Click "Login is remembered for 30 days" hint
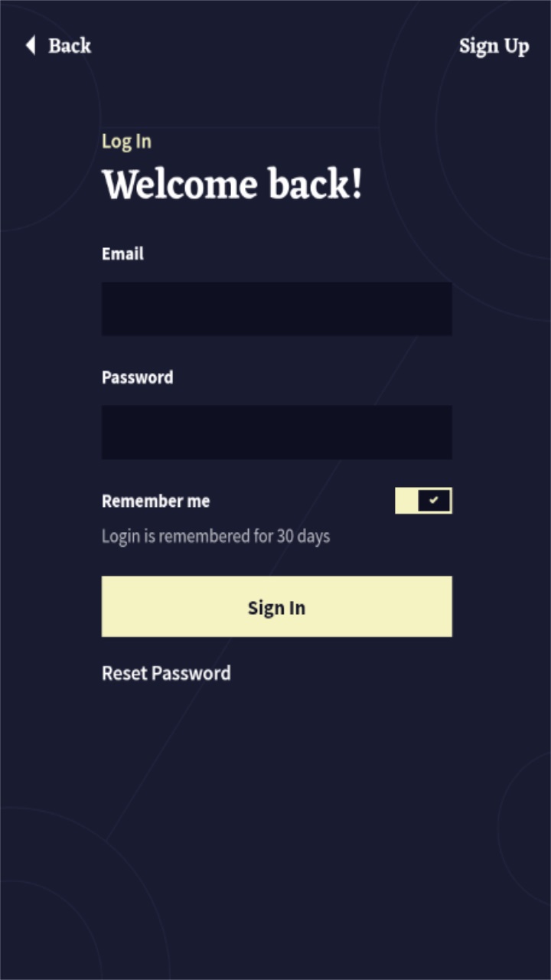The width and height of the screenshot is (551, 980). (x=216, y=536)
